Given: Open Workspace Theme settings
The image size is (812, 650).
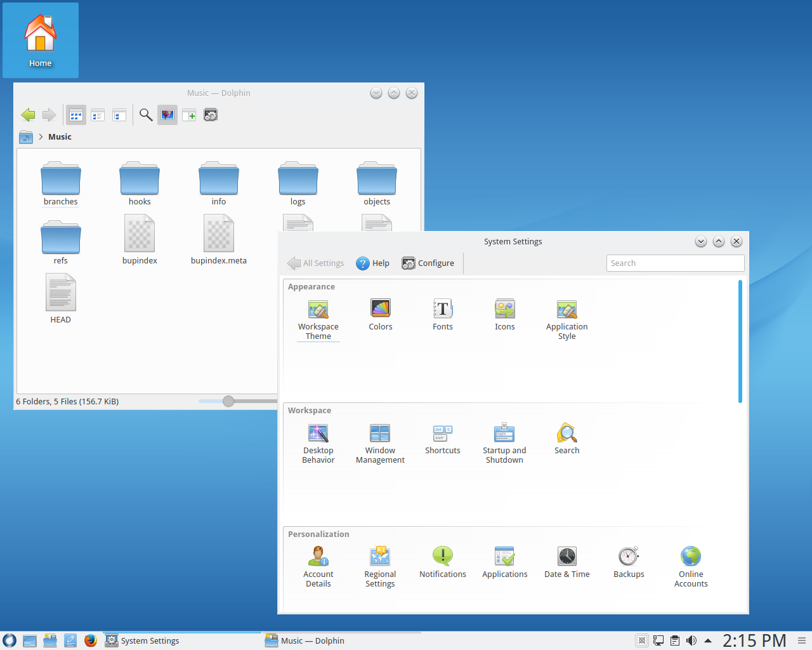Looking at the screenshot, I should (318, 320).
